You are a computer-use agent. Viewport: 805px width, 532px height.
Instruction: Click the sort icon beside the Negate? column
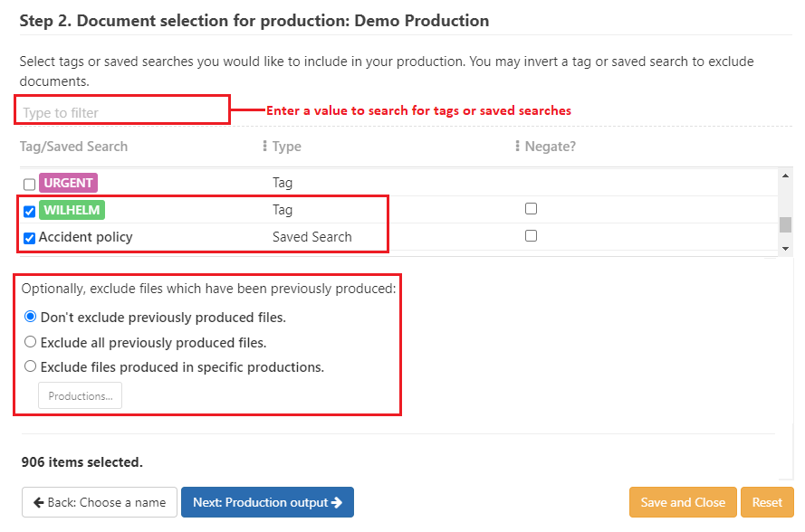click(515, 146)
